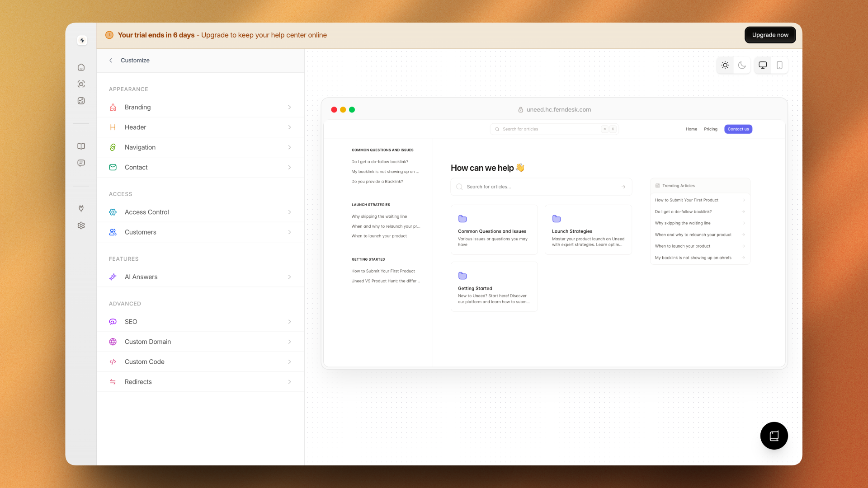Click the floating help book button
The image size is (868, 488).
pos(774,436)
